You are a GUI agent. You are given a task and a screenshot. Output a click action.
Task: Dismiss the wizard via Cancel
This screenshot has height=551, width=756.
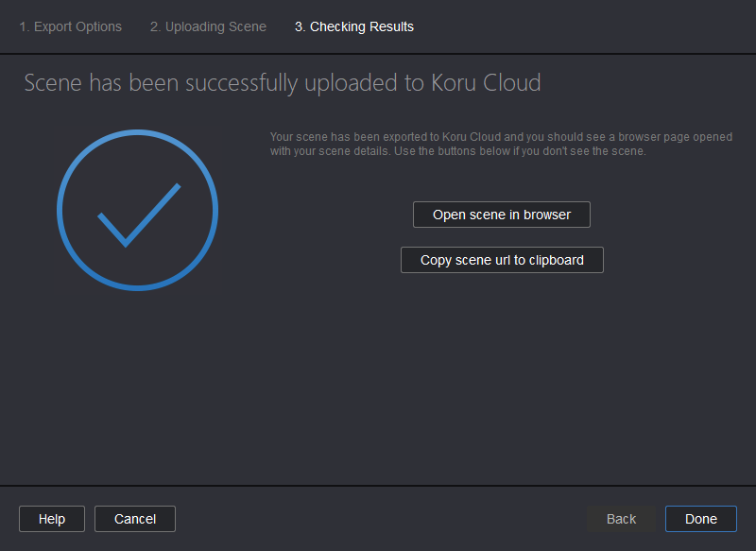point(134,519)
